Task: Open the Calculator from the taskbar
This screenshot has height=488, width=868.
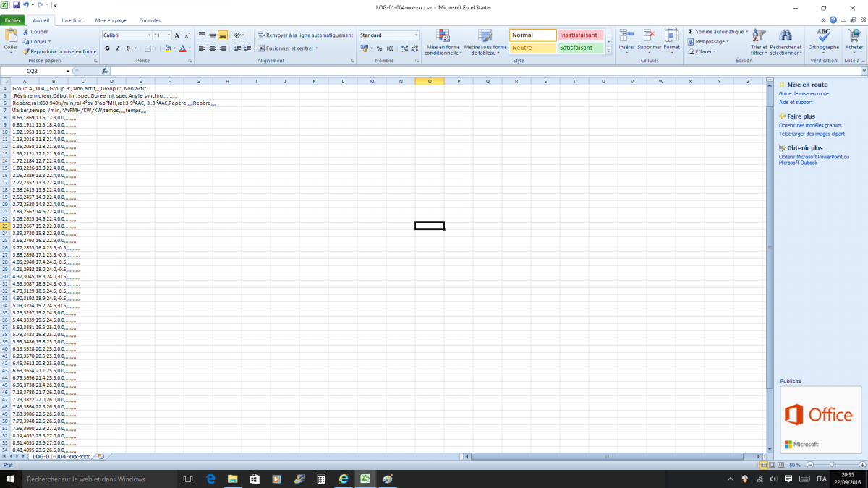Action: [321, 479]
